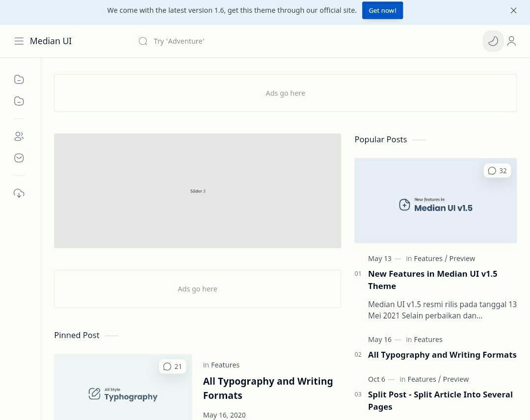Dismiss the version banner with the X
The width and height of the screenshot is (530, 420).
(x=514, y=10)
